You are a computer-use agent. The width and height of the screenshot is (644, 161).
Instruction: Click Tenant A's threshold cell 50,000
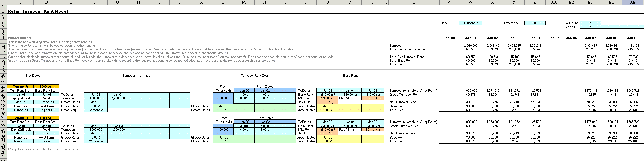223,98
